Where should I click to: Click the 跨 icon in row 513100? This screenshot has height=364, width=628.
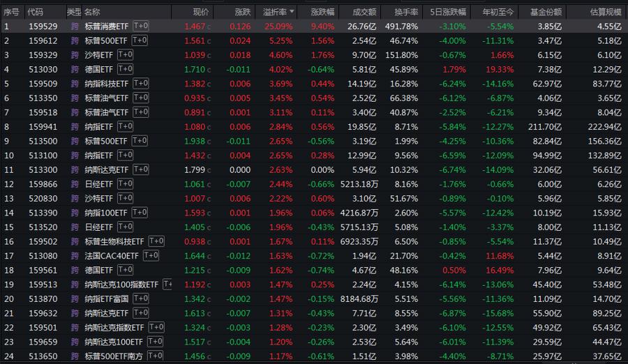(75, 156)
